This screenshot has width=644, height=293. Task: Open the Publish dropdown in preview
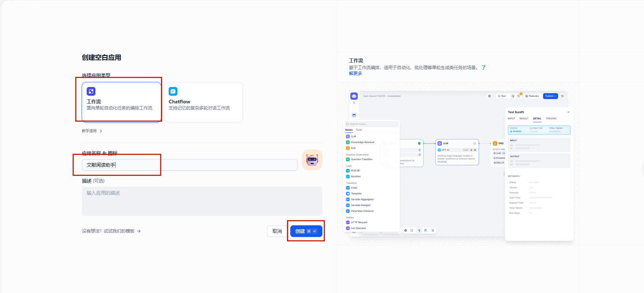[550, 96]
